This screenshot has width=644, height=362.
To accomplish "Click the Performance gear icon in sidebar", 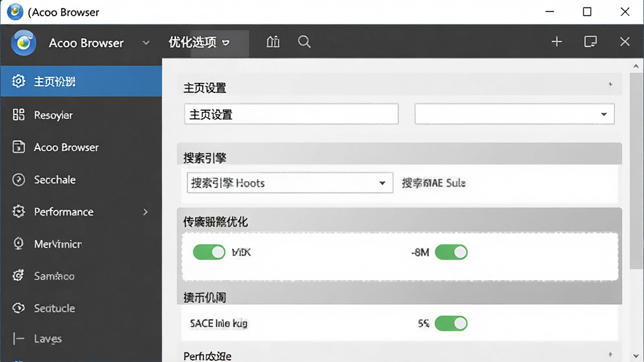I will pos(18,212).
